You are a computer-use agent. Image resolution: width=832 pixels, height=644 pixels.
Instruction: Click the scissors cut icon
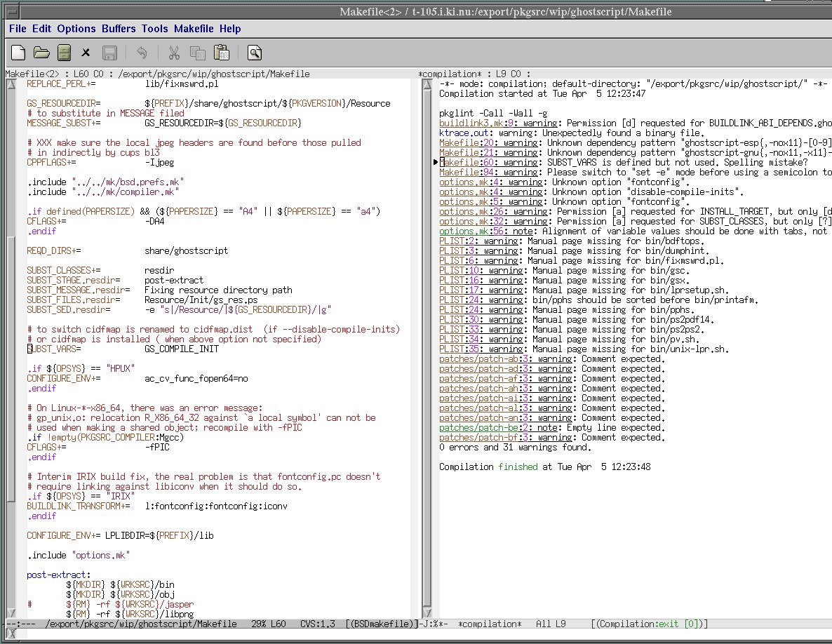coord(174,53)
